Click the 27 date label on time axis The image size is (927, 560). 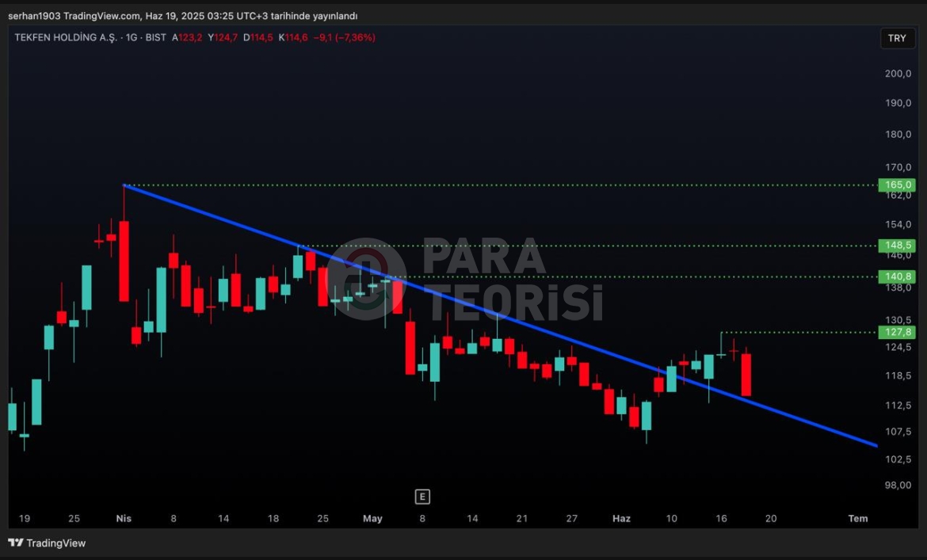tap(572, 518)
